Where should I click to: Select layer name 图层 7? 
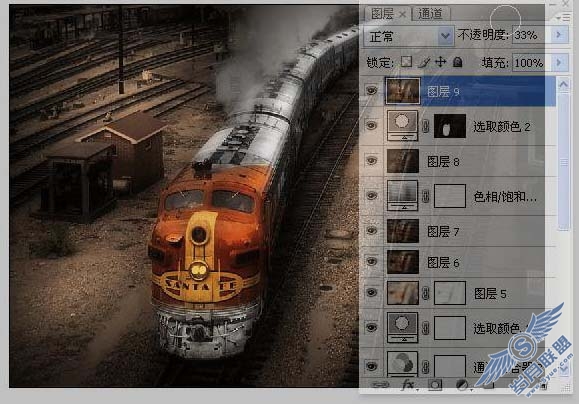tap(443, 232)
